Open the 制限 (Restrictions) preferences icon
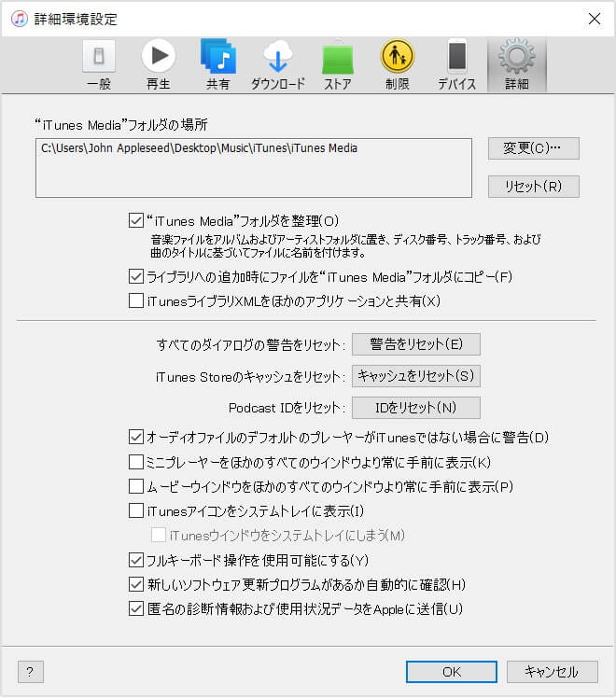 pyautogui.click(x=397, y=65)
